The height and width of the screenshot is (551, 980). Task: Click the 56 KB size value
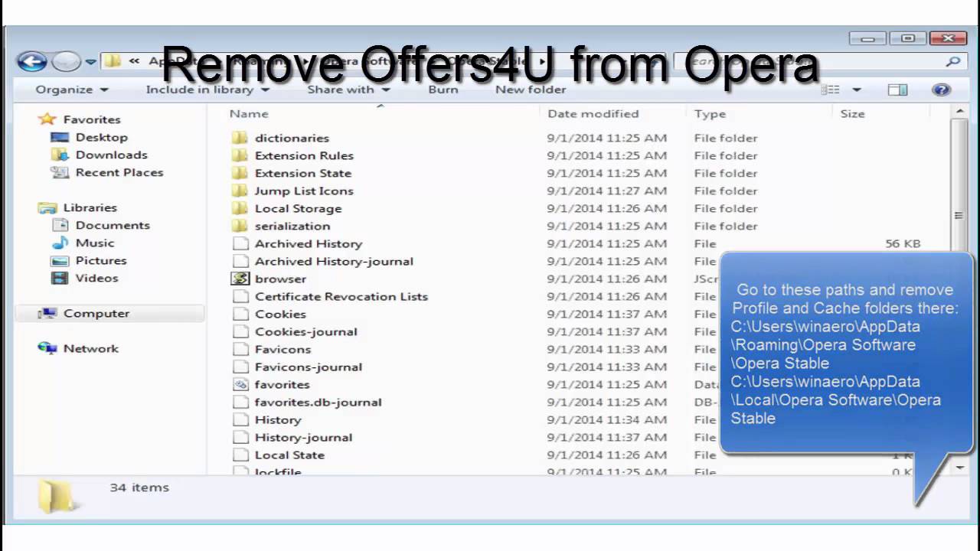pos(903,243)
